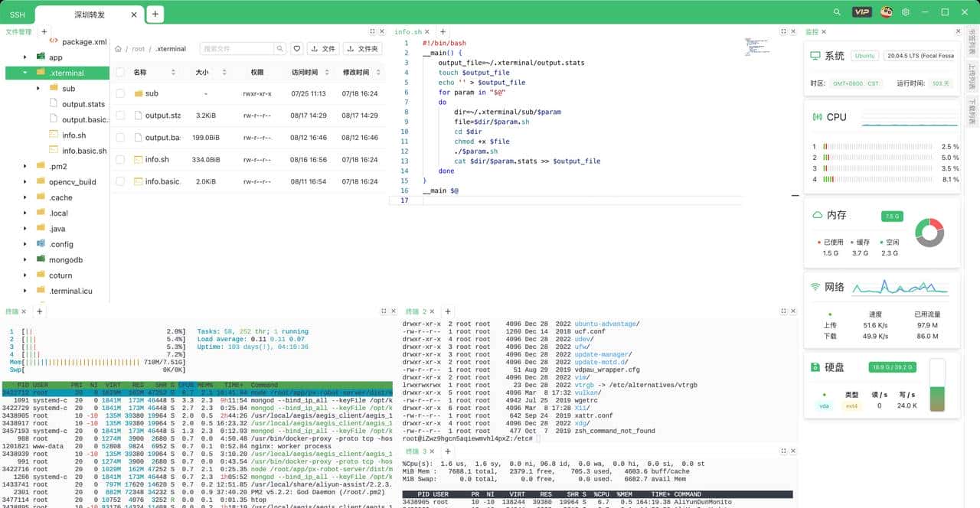Click the user avatar icon in the title bar
Image resolution: width=980 pixels, height=508 pixels.
pyautogui.click(x=886, y=12)
